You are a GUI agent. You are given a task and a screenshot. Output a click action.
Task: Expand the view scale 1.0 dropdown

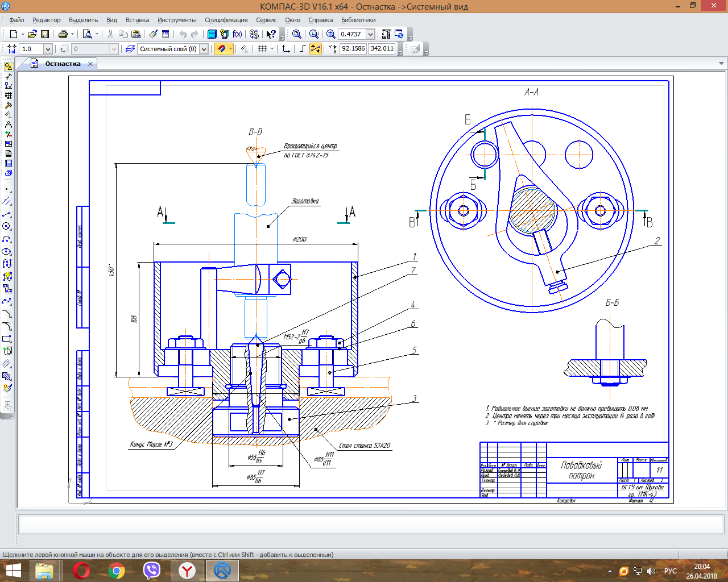[48, 49]
